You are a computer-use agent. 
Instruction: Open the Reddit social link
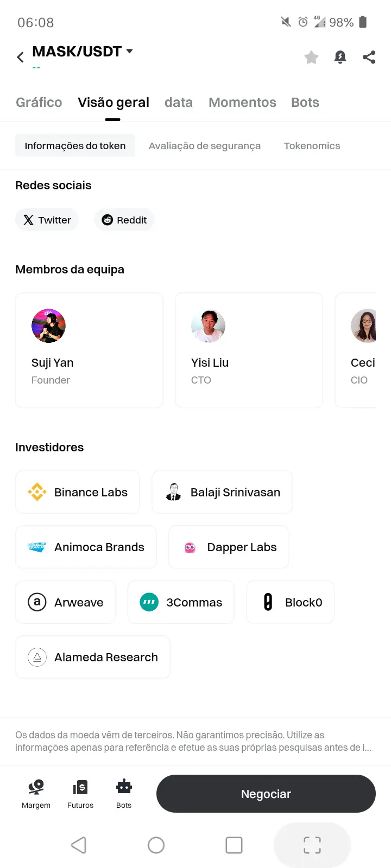click(x=124, y=220)
